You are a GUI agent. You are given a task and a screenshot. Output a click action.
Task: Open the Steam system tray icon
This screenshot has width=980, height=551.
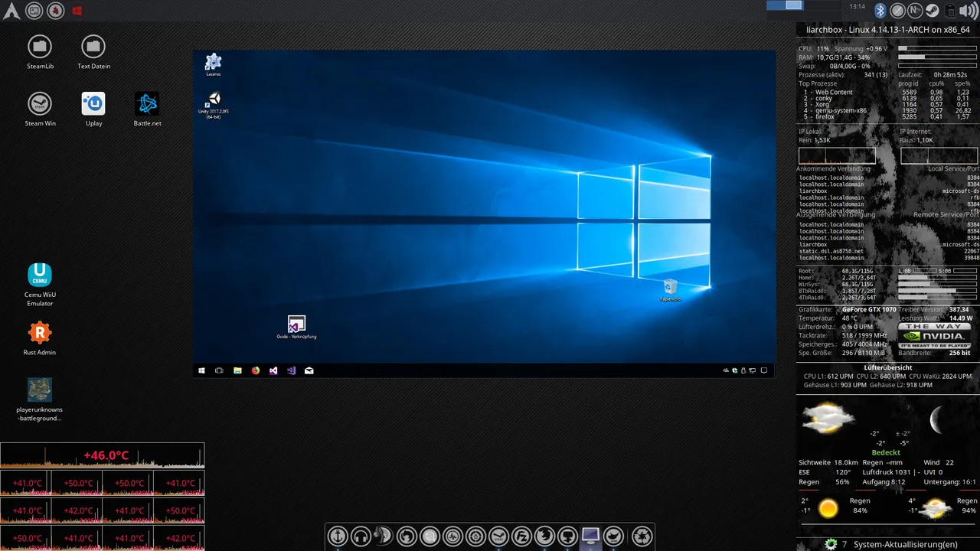point(933,11)
